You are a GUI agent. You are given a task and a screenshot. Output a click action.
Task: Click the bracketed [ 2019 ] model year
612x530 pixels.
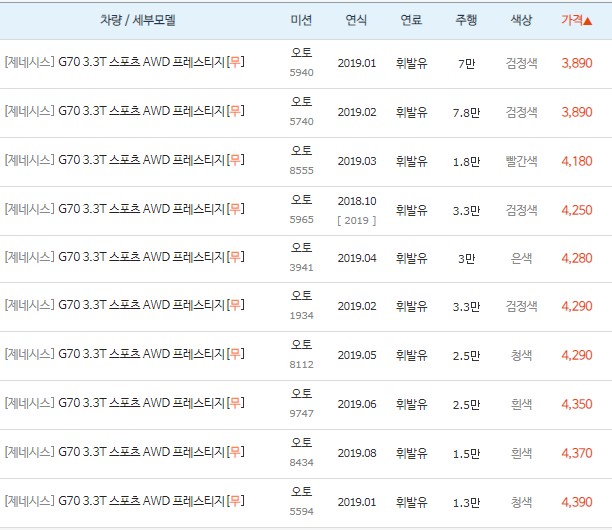[357, 221]
